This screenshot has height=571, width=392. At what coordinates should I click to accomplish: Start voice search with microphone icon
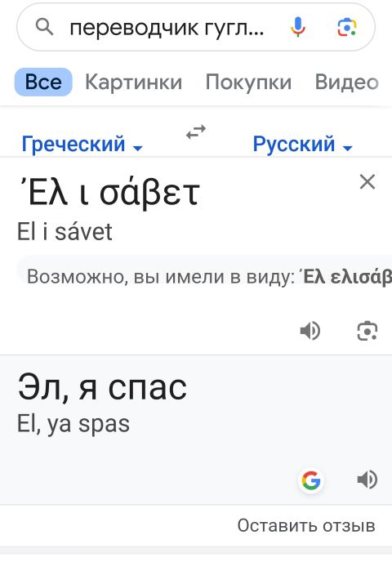coord(298,27)
